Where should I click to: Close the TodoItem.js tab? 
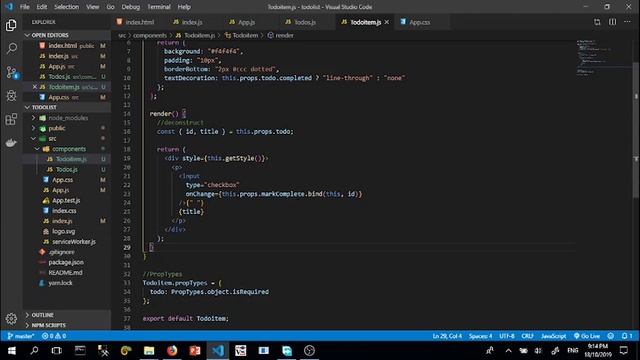point(387,22)
